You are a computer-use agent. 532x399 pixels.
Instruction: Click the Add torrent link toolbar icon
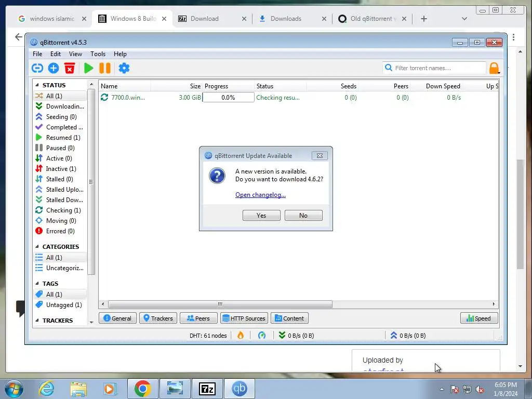point(37,68)
